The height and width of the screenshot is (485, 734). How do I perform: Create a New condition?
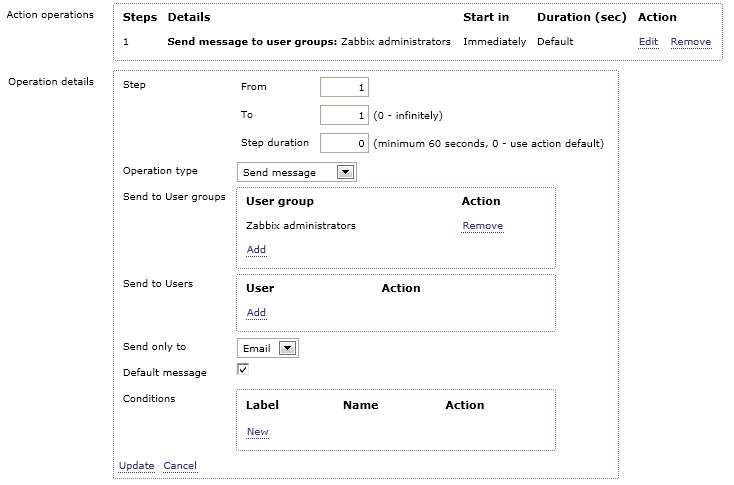(x=257, y=432)
